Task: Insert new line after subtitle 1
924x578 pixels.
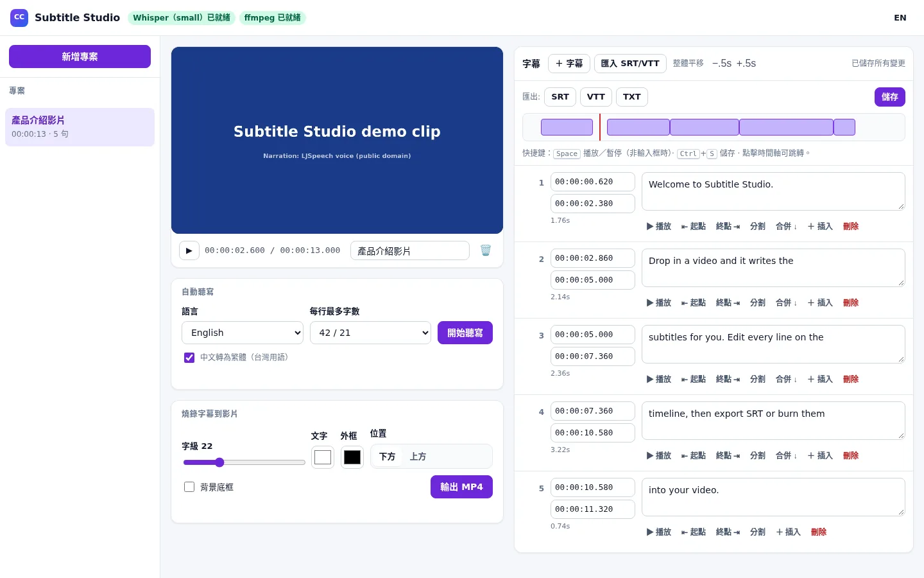Action: [x=820, y=226]
